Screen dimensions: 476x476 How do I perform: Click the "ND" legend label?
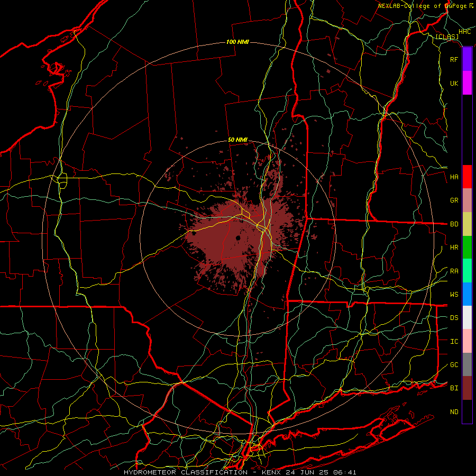[454, 412]
